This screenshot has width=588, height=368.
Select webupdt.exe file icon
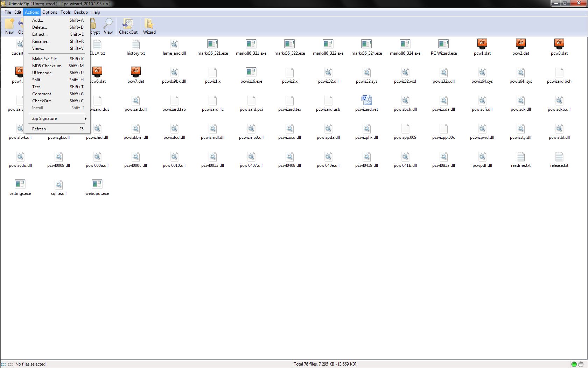point(97,184)
